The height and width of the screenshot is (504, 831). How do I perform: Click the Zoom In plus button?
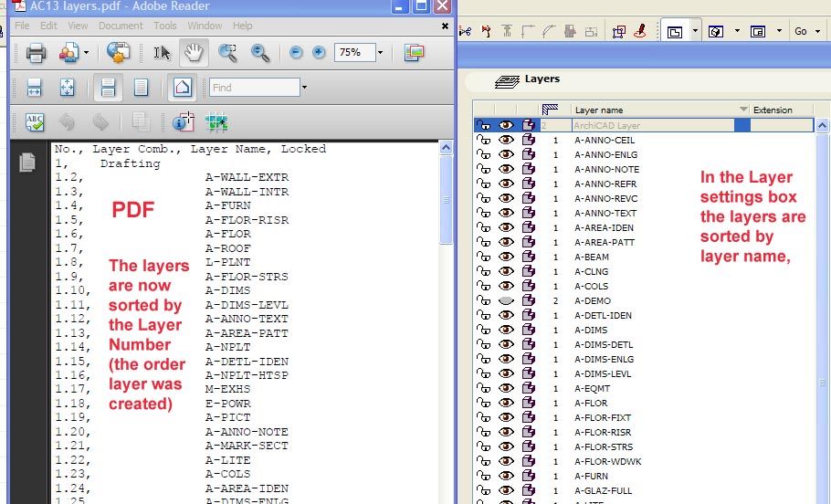point(319,52)
